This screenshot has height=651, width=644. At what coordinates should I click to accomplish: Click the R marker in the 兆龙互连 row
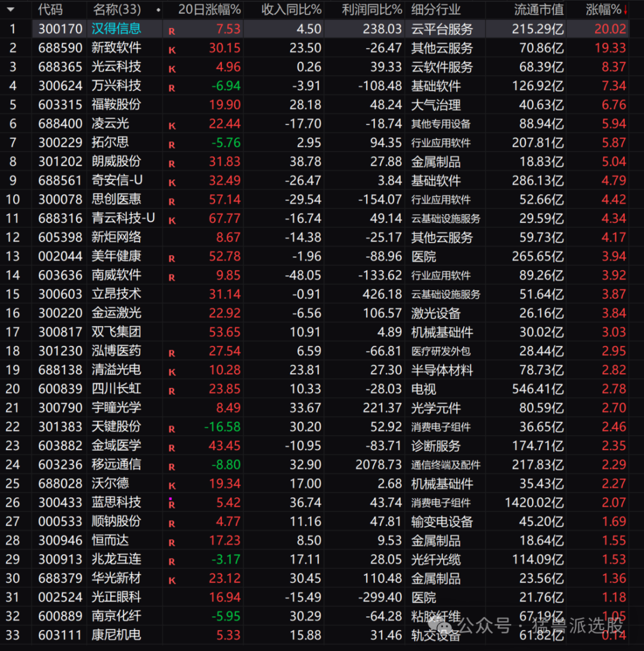coord(172,562)
